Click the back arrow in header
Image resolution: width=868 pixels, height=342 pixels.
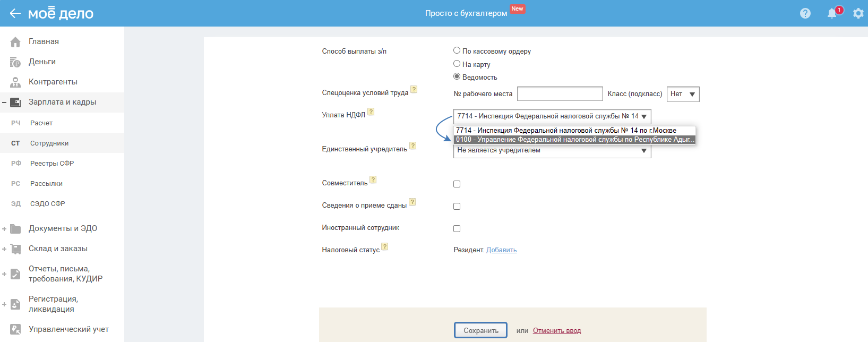(15, 13)
